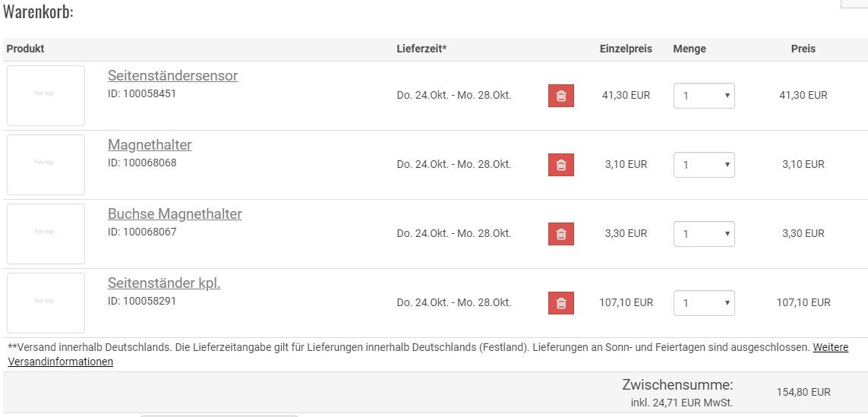The height and width of the screenshot is (417, 868).
Task: Delete Seitenständersensor from the cart
Action: pos(560,96)
